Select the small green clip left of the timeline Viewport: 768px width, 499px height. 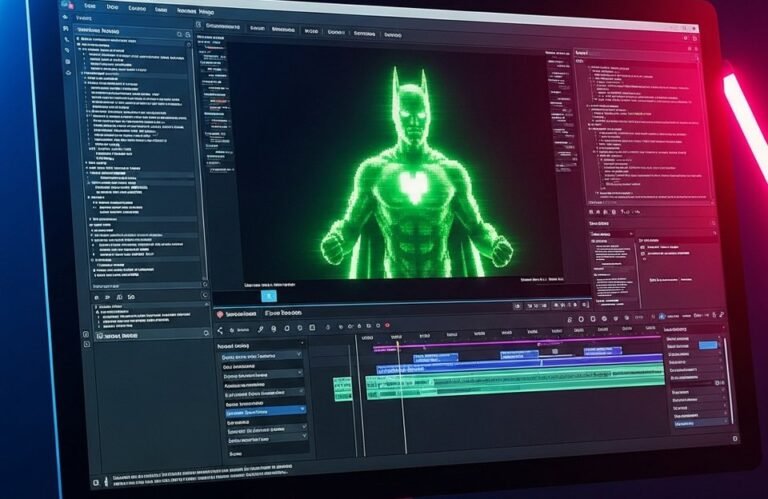point(342,389)
